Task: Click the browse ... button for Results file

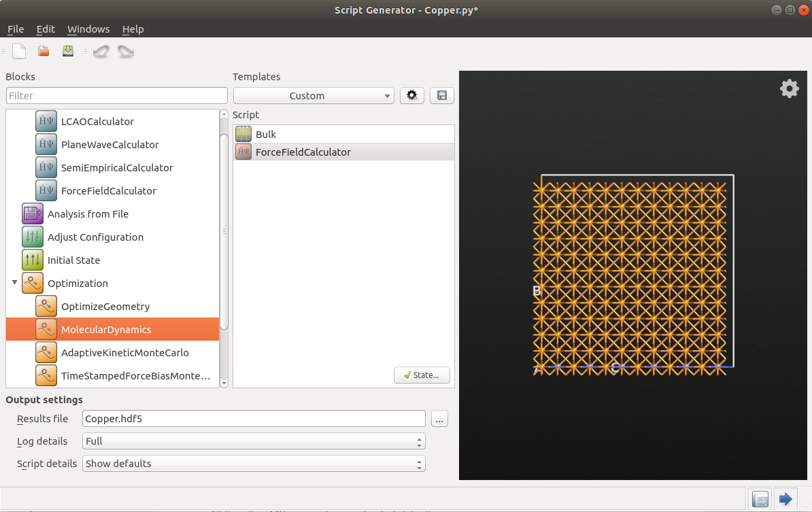Action: pyautogui.click(x=439, y=419)
